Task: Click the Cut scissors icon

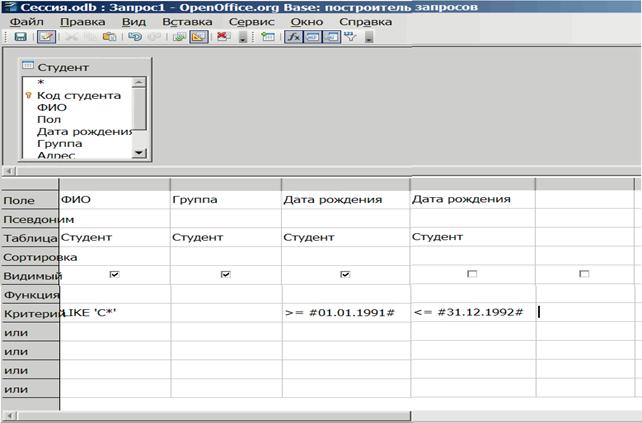Action: 72,37
